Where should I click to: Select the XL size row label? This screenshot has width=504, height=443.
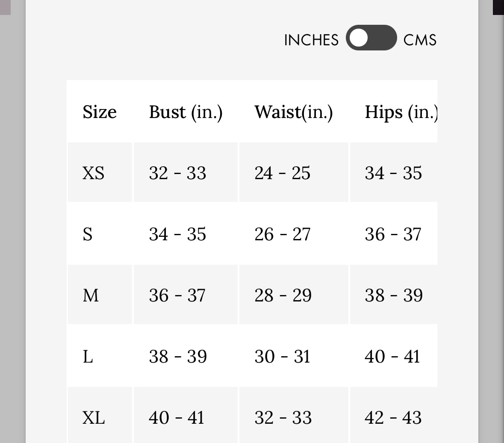(93, 418)
